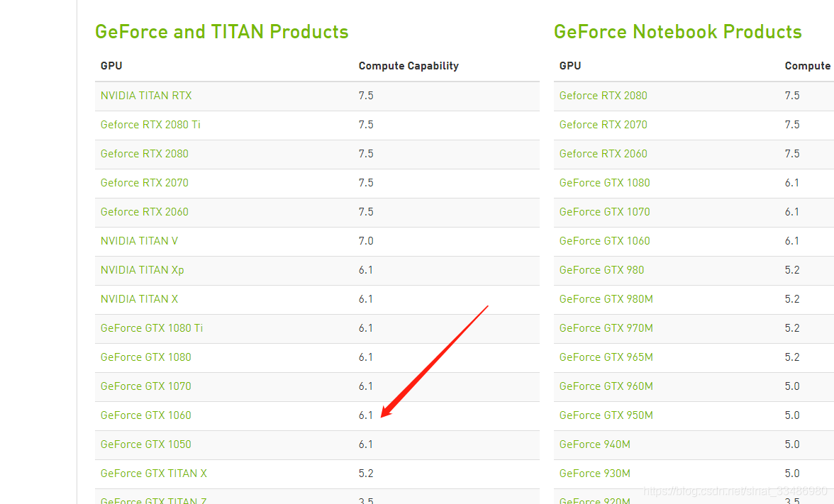Open the GeForce GTX 970M link

coord(606,328)
